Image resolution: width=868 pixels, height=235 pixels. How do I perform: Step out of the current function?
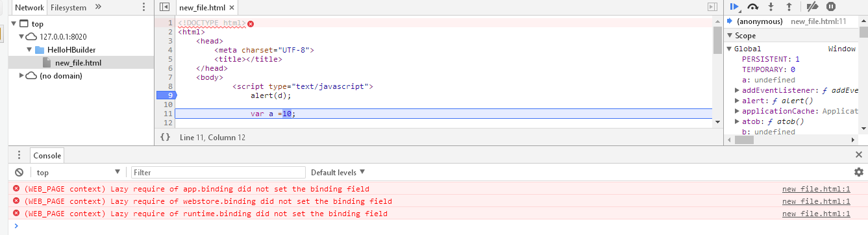pos(789,6)
